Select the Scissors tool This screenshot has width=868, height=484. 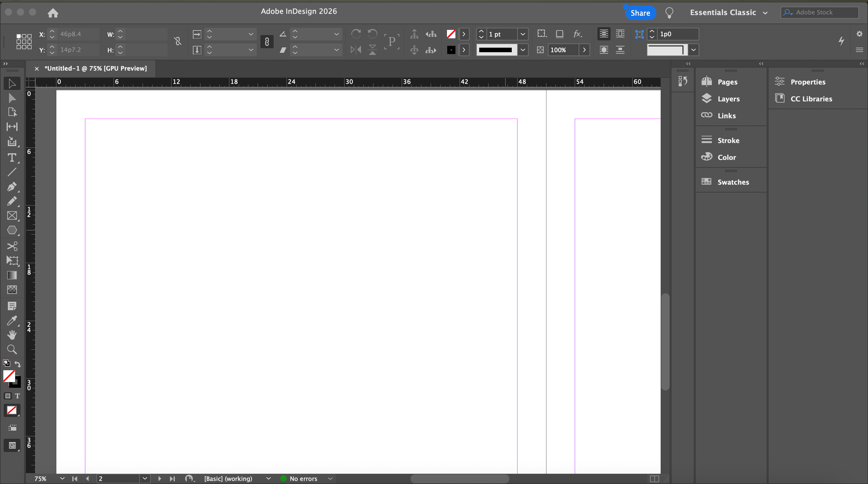(x=12, y=246)
